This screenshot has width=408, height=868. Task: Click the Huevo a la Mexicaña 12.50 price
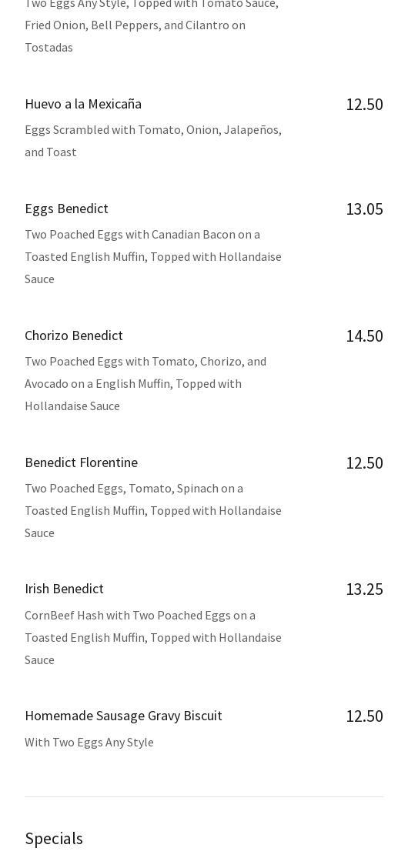(364, 104)
